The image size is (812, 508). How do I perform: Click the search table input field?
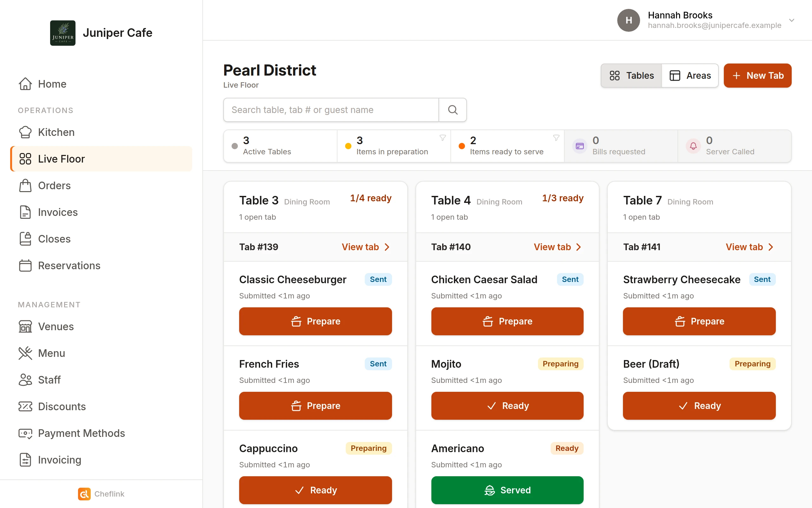[331, 110]
